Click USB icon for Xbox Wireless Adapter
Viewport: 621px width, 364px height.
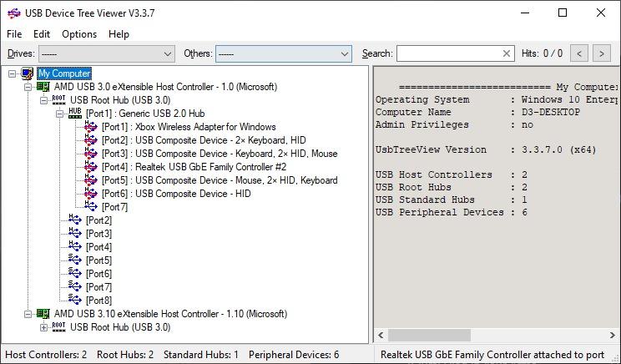(x=91, y=127)
